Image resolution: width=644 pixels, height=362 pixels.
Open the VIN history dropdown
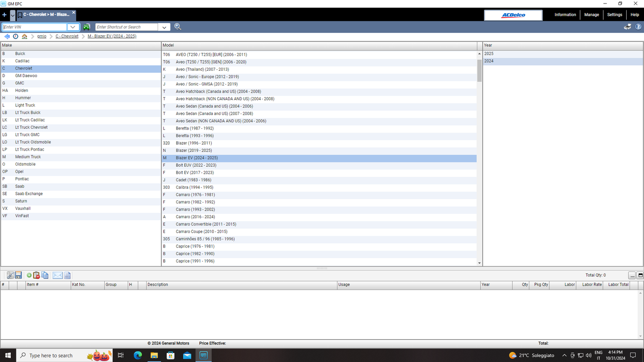click(x=73, y=27)
